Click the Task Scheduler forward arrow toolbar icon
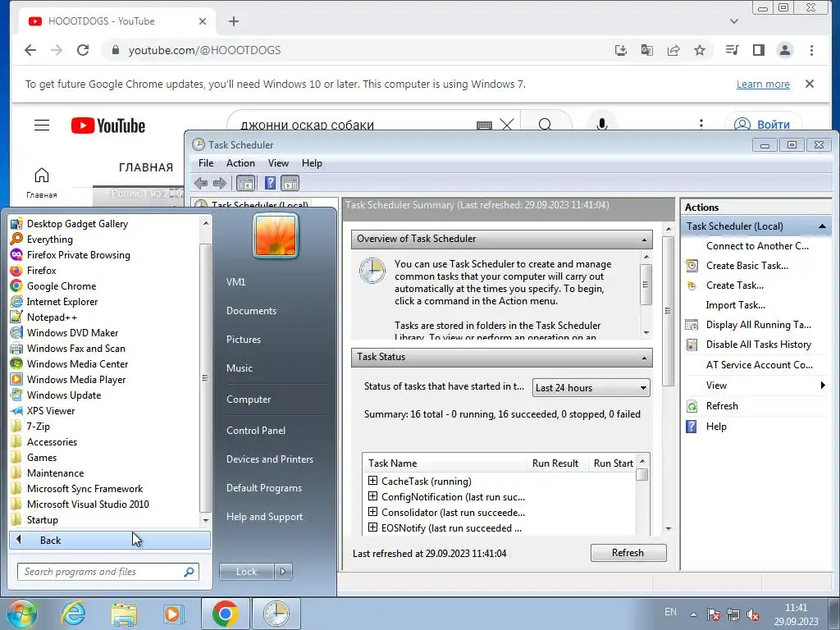The width and height of the screenshot is (840, 630). pyautogui.click(x=220, y=184)
